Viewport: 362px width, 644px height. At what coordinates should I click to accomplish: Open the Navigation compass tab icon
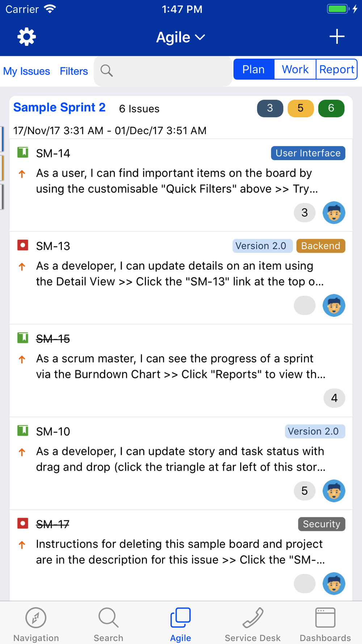pyautogui.click(x=36, y=618)
